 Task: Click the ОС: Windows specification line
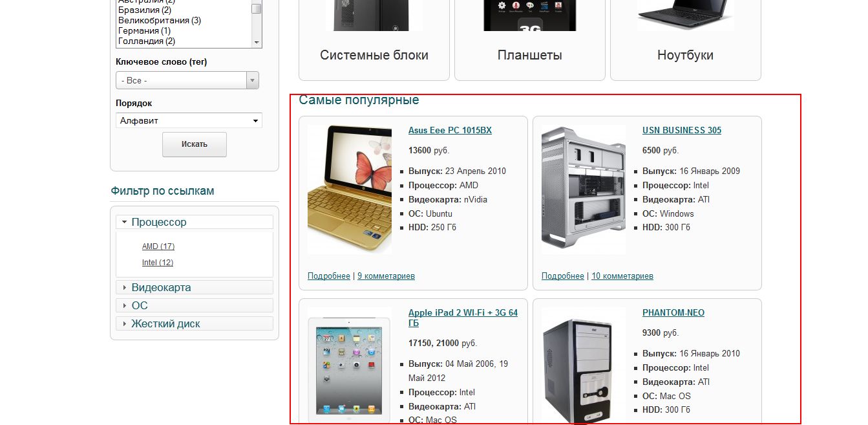[668, 213]
